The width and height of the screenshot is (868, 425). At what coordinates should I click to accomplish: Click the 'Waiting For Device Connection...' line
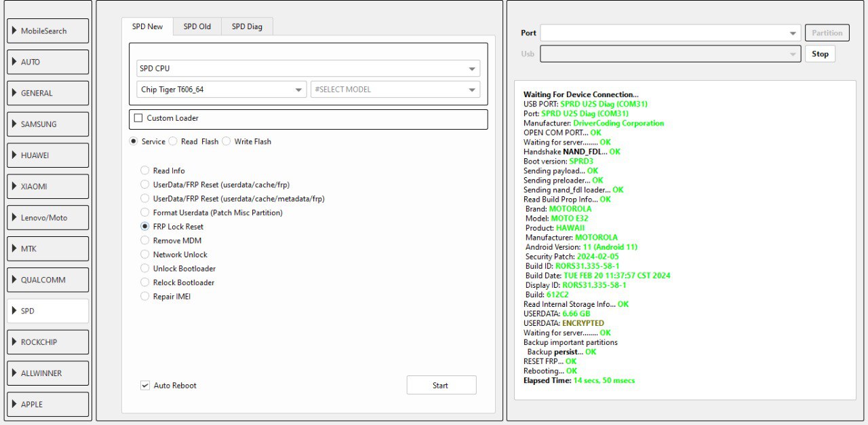point(581,94)
